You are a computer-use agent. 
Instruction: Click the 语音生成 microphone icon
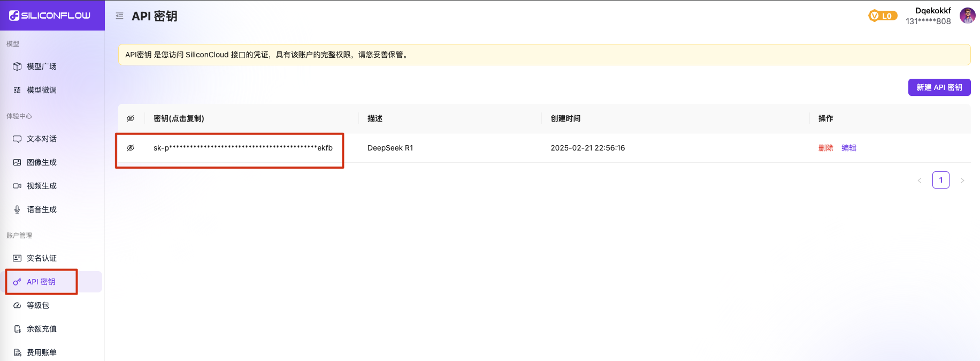(17, 209)
